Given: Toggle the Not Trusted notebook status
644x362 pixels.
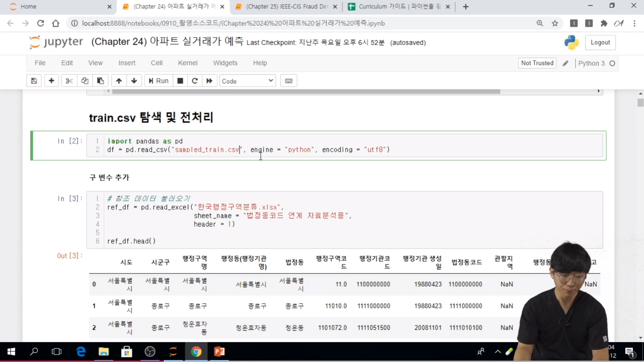Looking at the screenshot, I should tap(537, 63).
